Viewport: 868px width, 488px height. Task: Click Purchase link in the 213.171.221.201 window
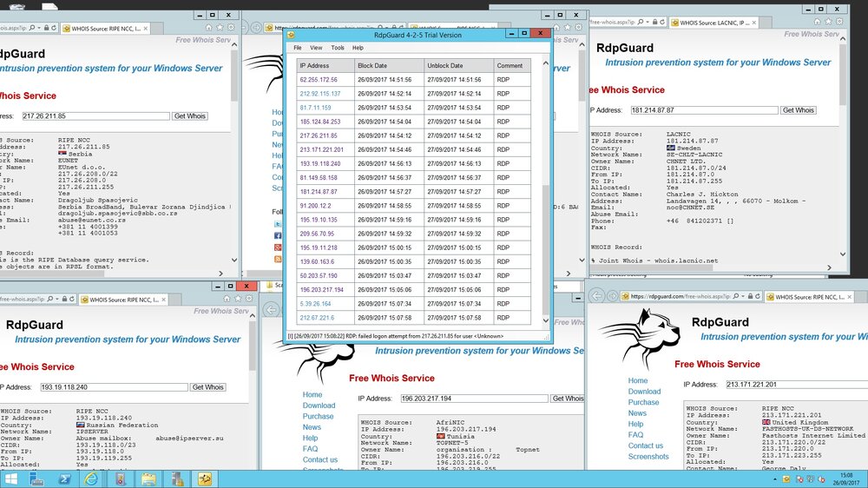(x=643, y=402)
